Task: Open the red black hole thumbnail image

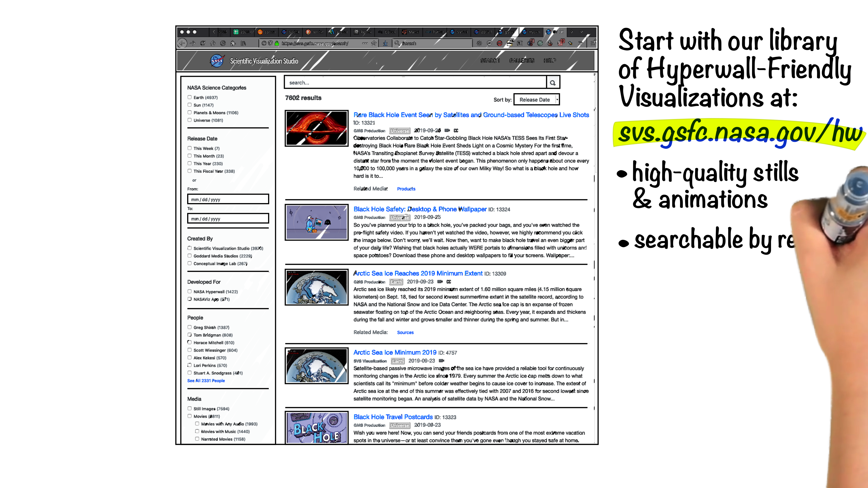Action: [x=316, y=128]
